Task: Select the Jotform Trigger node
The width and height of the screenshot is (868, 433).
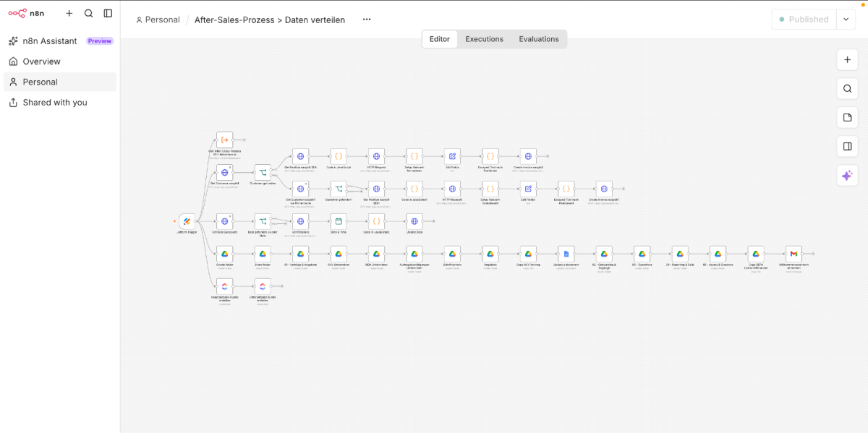Action: click(187, 221)
